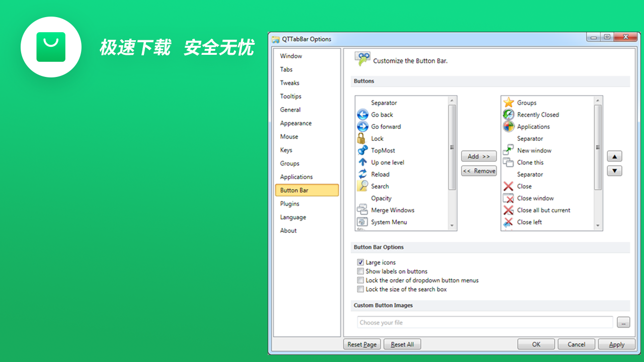
Task: Click down arrow of available buttons scrollbar
Action: (x=452, y=226)
